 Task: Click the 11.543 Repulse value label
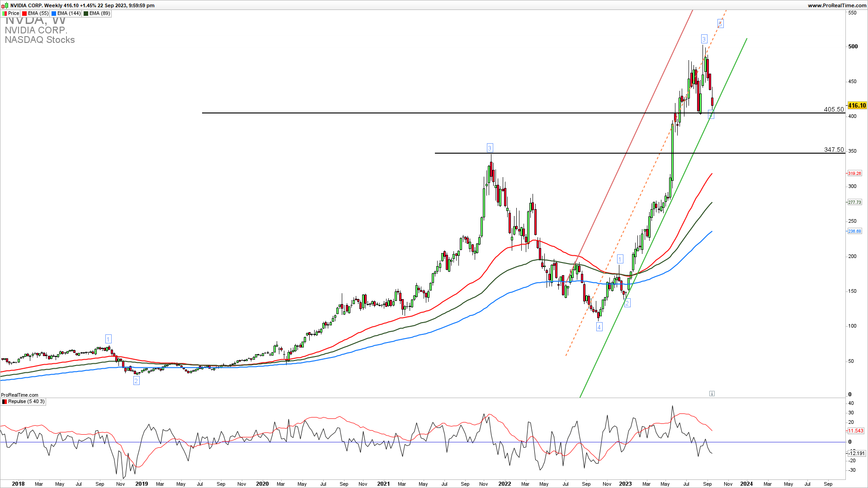856,431
